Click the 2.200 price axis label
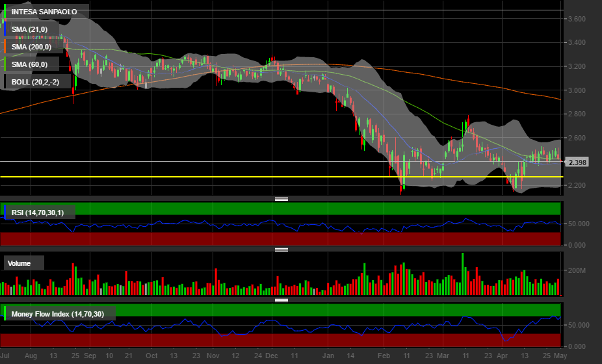 click(577, 185)
